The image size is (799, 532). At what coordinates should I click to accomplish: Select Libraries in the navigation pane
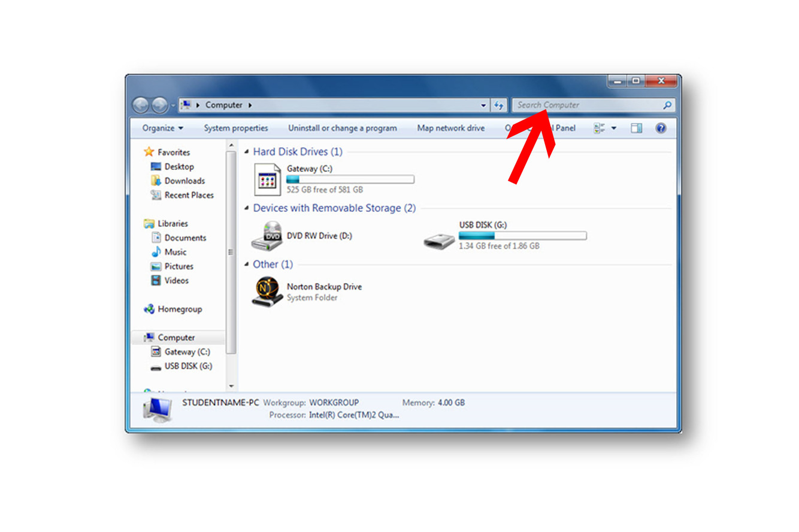[x=172, y=223]
